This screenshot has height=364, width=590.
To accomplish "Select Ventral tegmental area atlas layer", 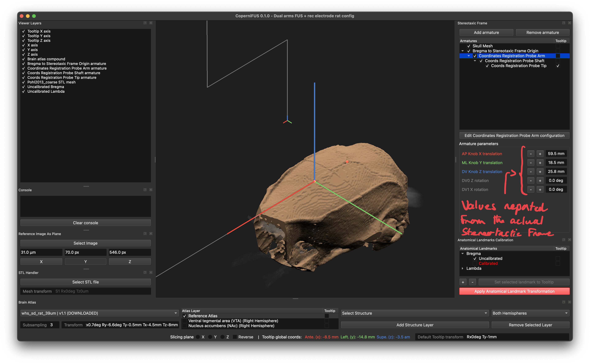I will 233,321.
